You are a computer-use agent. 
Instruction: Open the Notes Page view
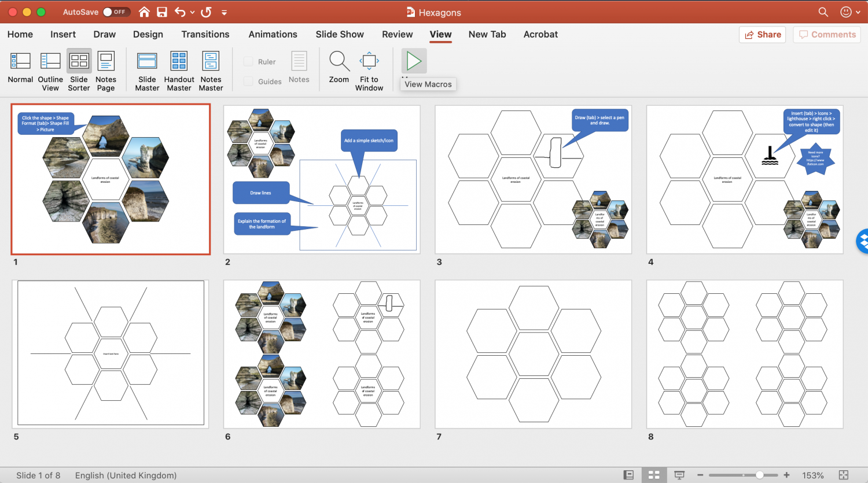pos(105,69)
